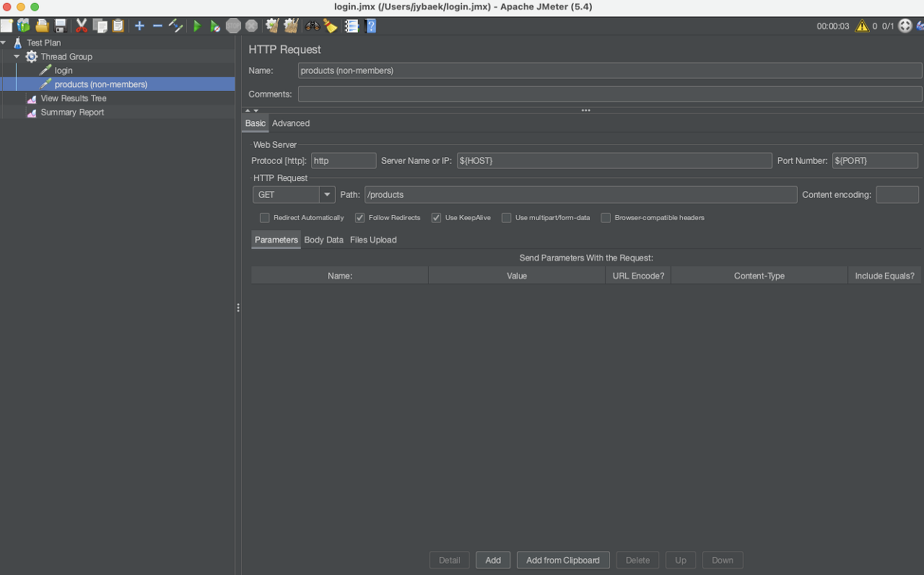Collapse all nodes with minus icon
The height and width of the screenshot is (575, 924).
click(x=157, y=26)
